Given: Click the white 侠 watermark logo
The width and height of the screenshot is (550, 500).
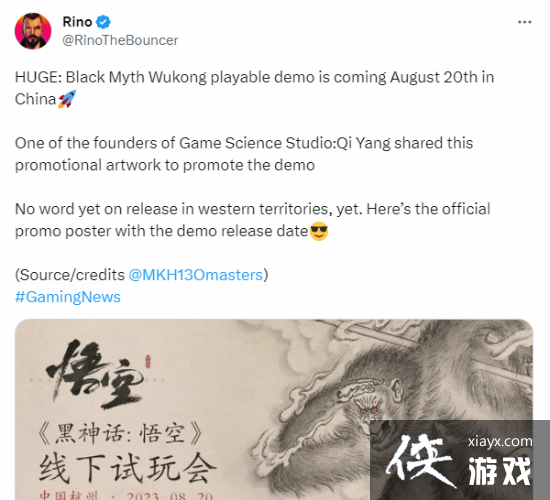Looking at the screenshot, I should 418,460.
